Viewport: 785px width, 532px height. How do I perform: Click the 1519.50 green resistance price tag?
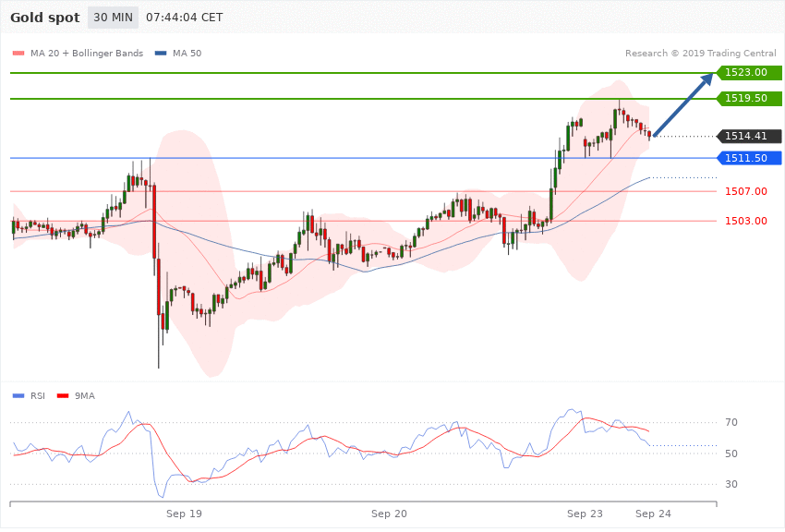pos(750,98)
